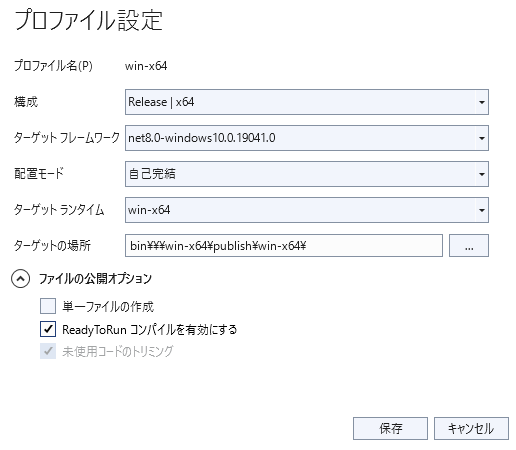The height and width of the screenshot is (450, 516).
Task: Click the 単一ファイルの作成 label text
Action: [x=108, y=306]
